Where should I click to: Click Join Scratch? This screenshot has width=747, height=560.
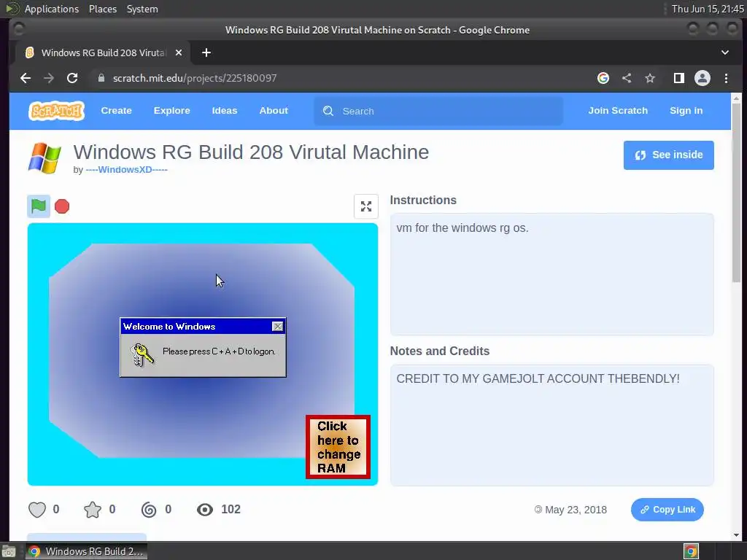[x=618, y=111]
